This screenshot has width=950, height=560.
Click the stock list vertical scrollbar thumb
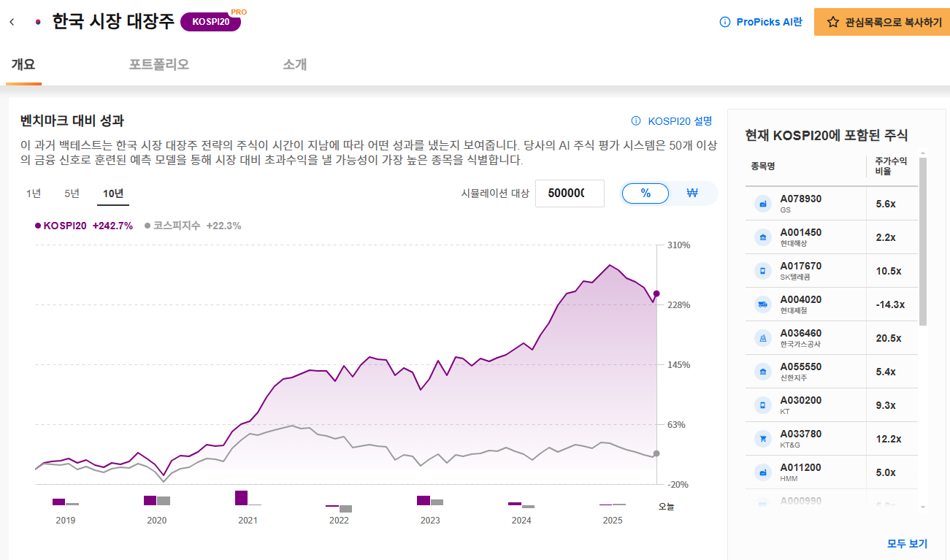[x=923, y=241]
